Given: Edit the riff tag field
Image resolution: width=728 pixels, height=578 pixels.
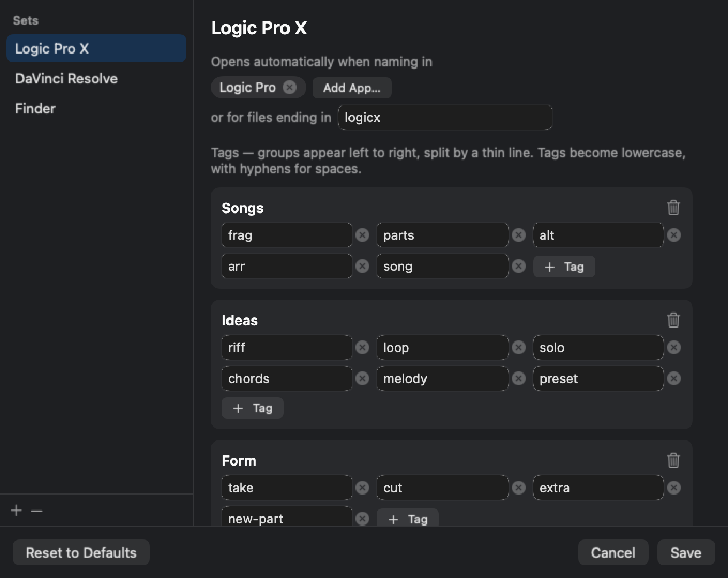Looking at the screenshot, I should point(287,347).
